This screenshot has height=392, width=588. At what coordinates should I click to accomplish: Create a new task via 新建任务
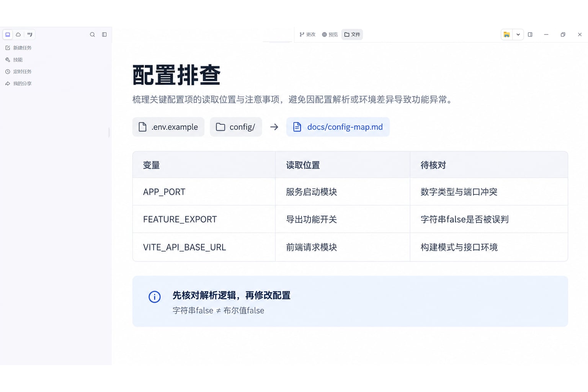pos(18,48)
